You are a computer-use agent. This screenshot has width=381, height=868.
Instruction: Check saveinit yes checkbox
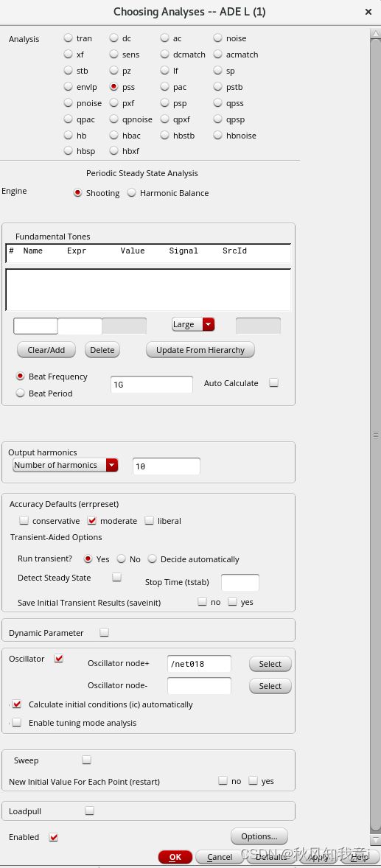pyautogui.click(x=233, y=601)
